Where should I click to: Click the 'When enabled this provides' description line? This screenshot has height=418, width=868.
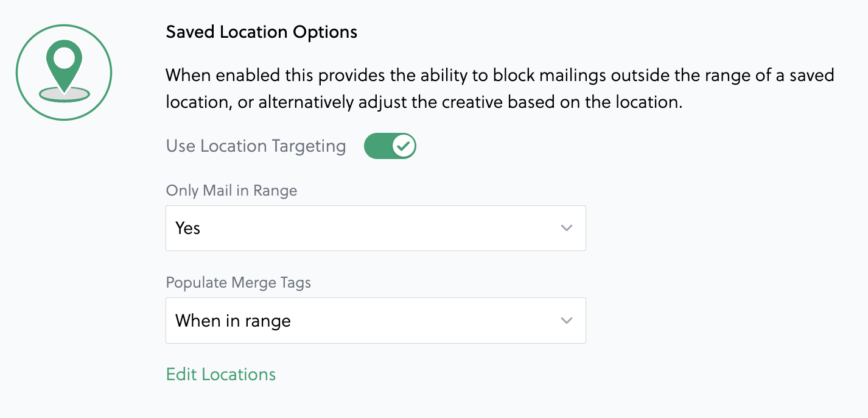click(499, 76)
